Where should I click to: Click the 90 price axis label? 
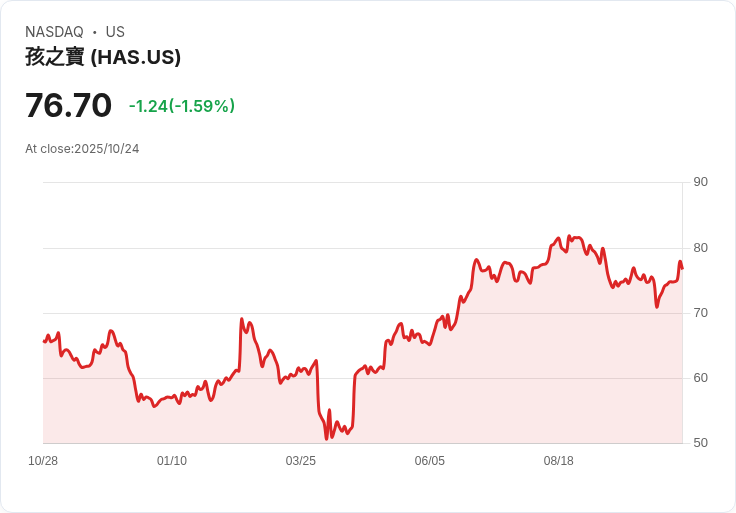click(x=701, y=182)
